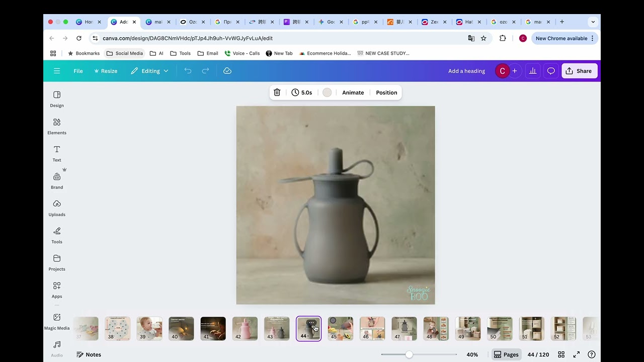Open the Position options
The image size is (644, 362).
(386, 93)
